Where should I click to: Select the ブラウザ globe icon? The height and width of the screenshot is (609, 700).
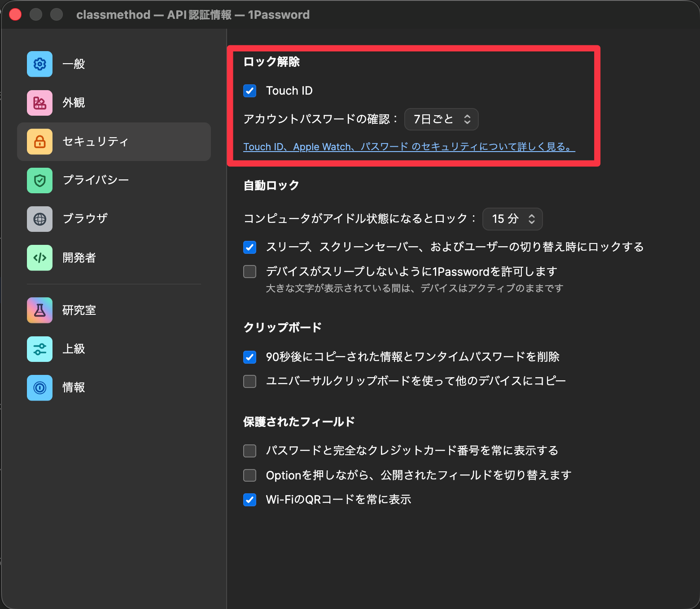pos(39,219)
